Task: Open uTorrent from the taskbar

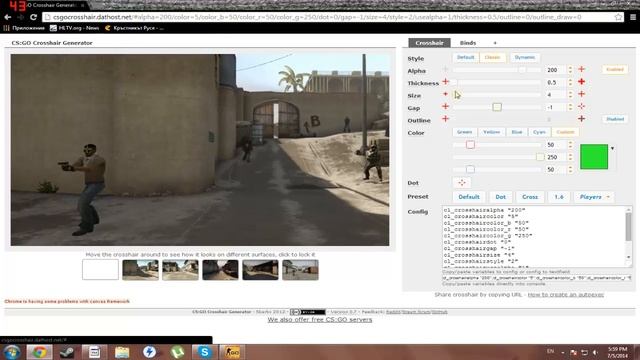Action: [x=177, y=352]
